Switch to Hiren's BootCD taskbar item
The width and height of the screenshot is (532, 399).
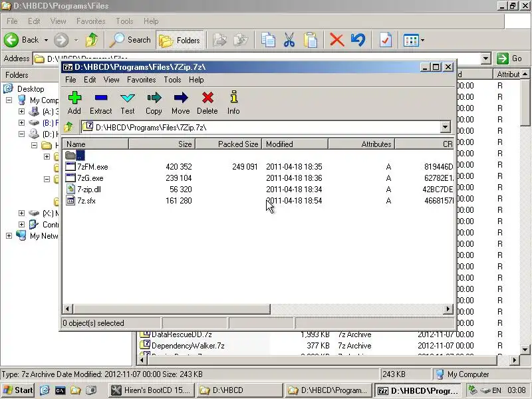(x=152, y=390)
